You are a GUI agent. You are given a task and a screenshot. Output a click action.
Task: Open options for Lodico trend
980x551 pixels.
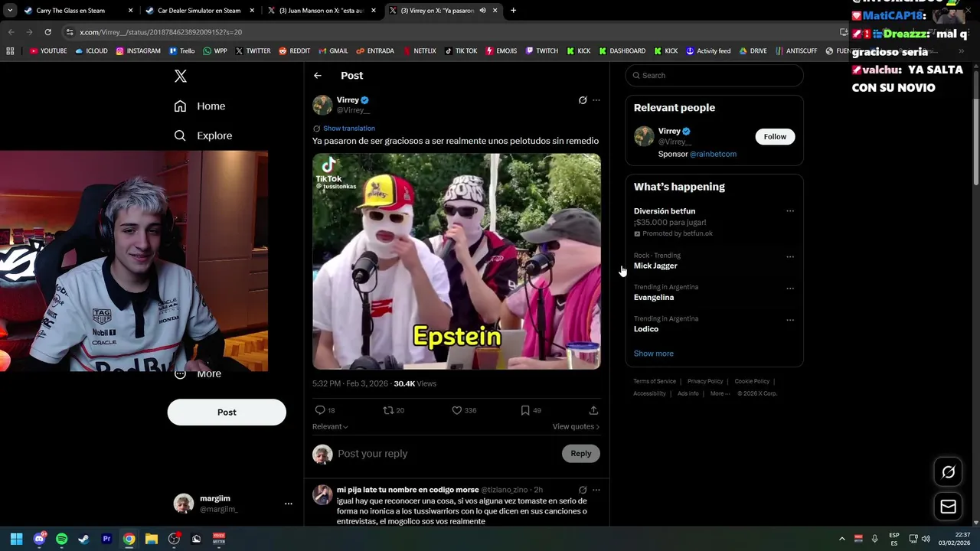coord(790,320)
